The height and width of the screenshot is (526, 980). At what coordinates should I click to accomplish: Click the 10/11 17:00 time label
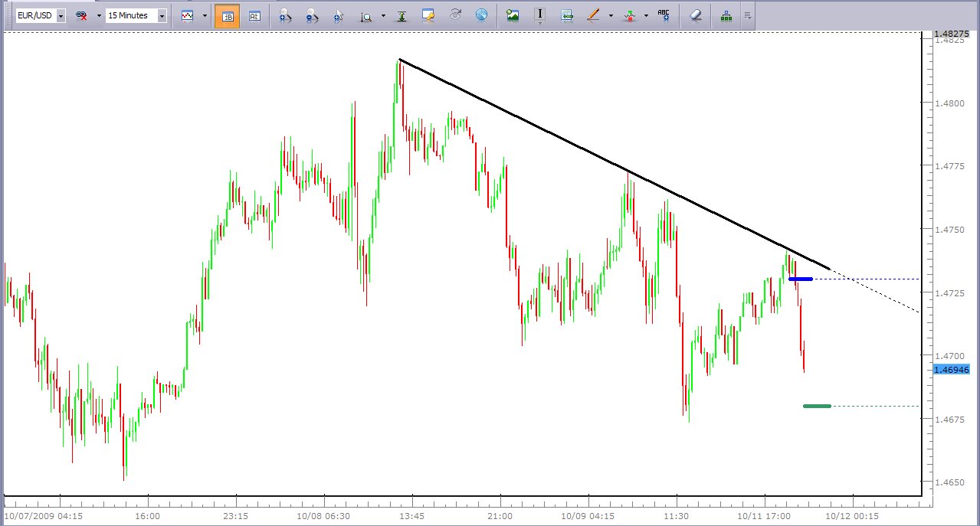point(763,516)
